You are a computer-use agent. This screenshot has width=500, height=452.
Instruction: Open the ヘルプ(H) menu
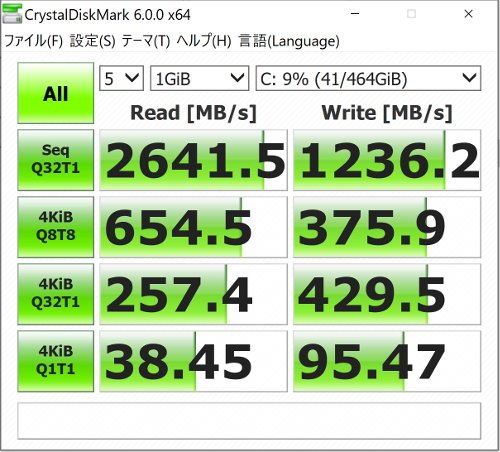(204, 41)
